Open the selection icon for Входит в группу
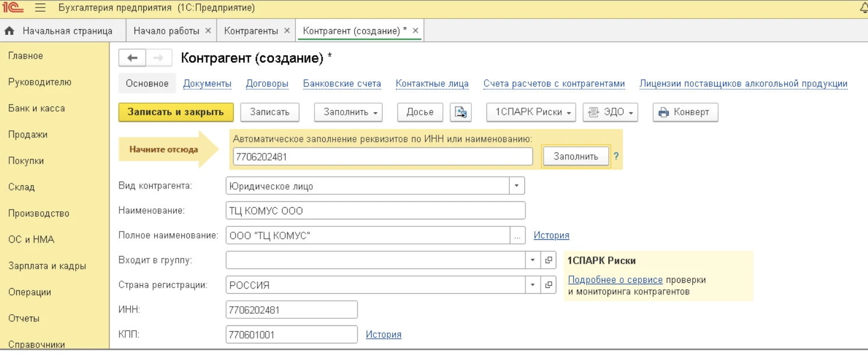 548,260
